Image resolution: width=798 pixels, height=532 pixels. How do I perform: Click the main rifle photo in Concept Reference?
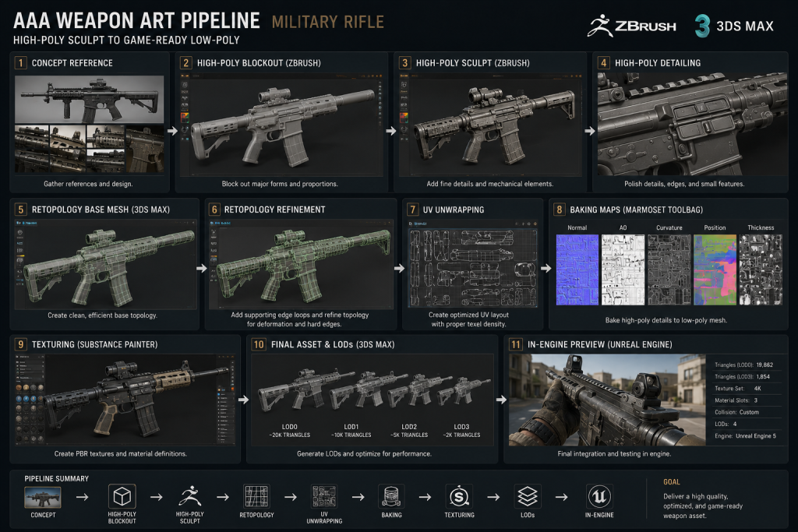click(89, 99)
